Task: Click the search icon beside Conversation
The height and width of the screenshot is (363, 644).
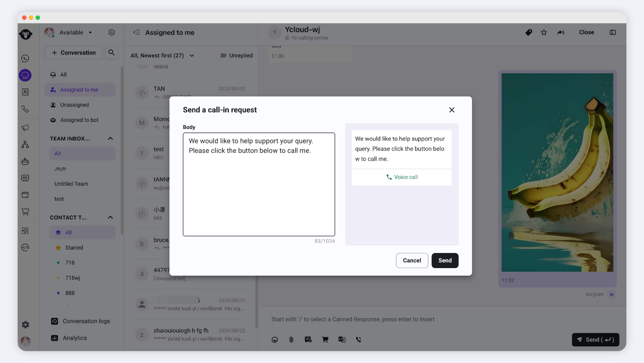Action: pos(112,52)
